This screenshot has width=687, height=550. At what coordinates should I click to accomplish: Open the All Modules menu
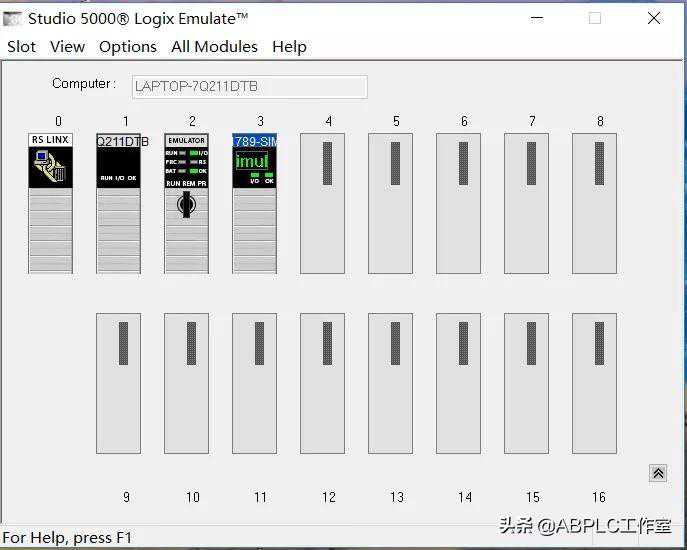point(214,47)
